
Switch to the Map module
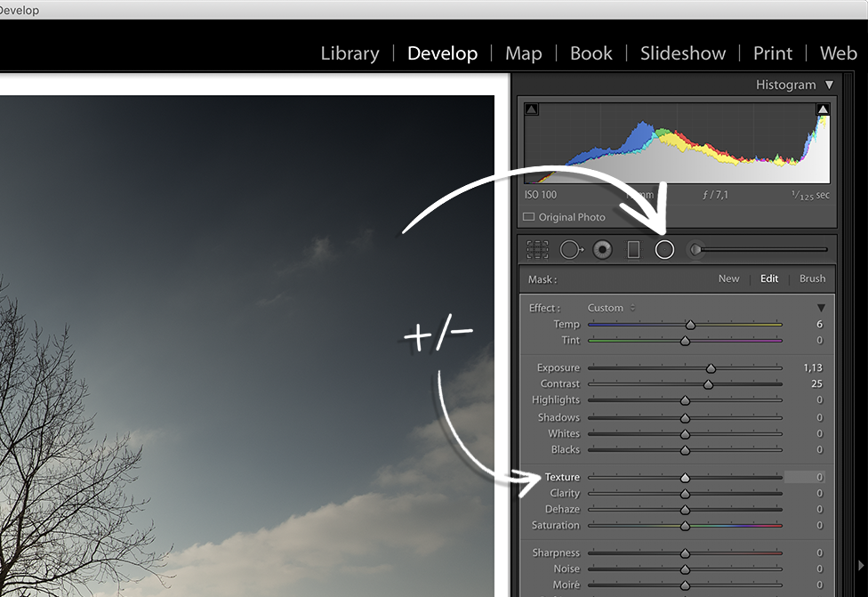[523, 53]
